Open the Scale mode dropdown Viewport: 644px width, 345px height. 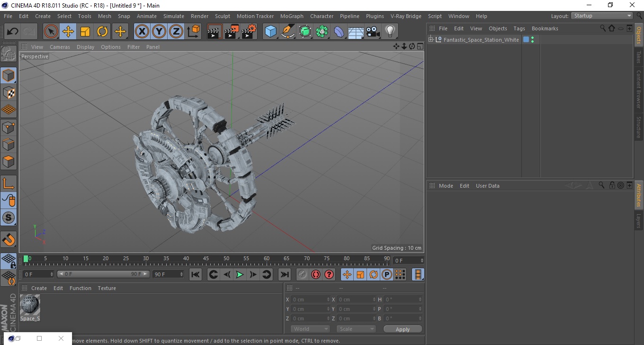[x=356, y=329]
